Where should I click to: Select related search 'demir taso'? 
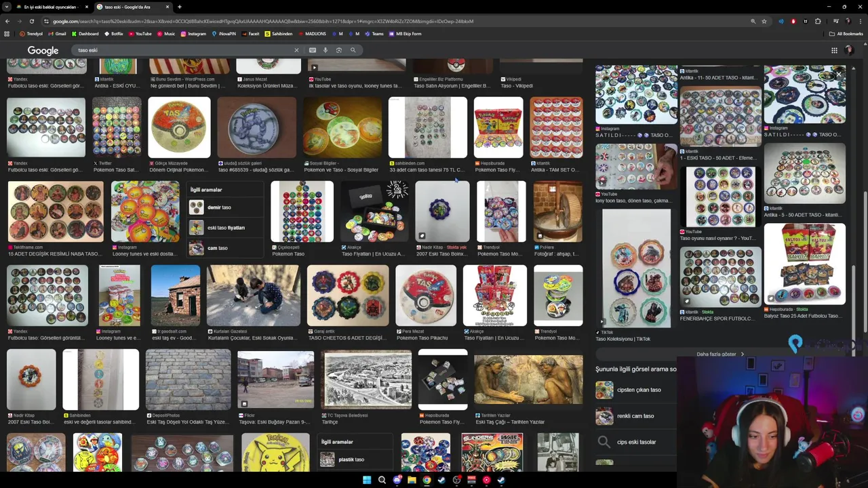[x=225, y=207]
